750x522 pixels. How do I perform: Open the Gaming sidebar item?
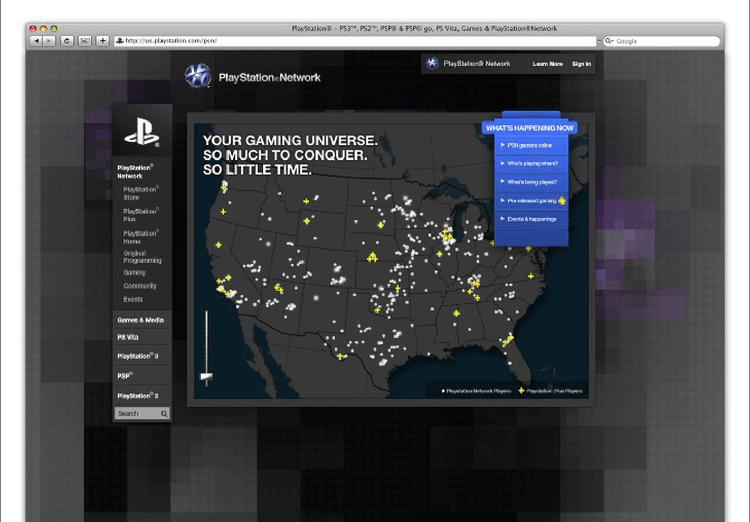click(x=134, y=272)
